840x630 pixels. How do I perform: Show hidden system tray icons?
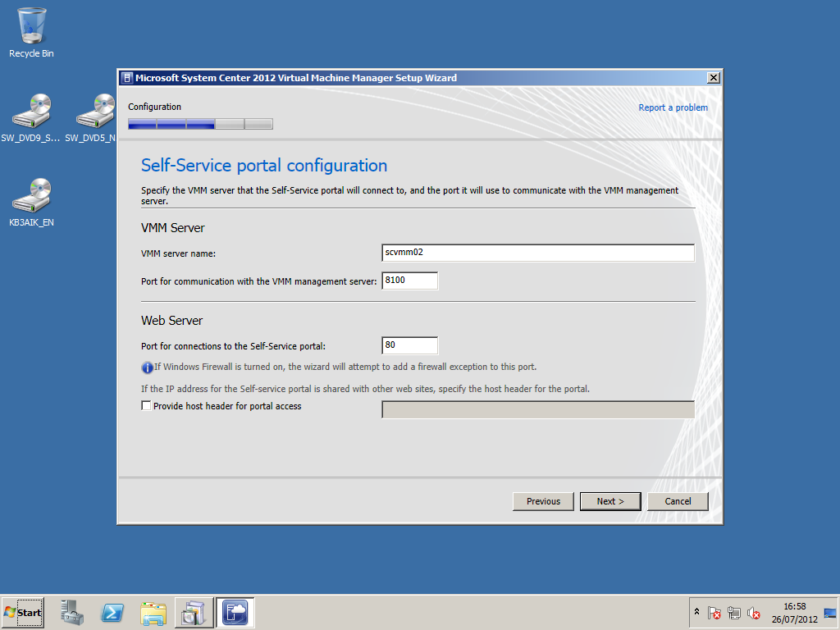(697, 612)
